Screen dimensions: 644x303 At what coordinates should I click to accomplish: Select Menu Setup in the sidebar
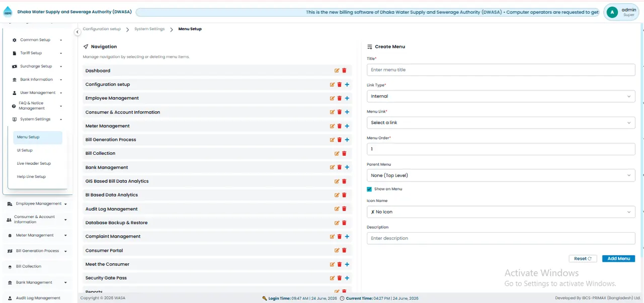tap(38, 137)
